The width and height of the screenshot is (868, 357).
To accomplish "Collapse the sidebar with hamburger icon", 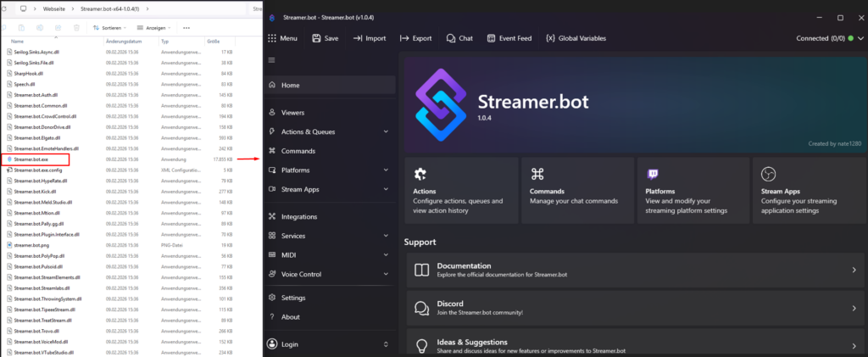I will pyautogui.click(x=272, y=60).
